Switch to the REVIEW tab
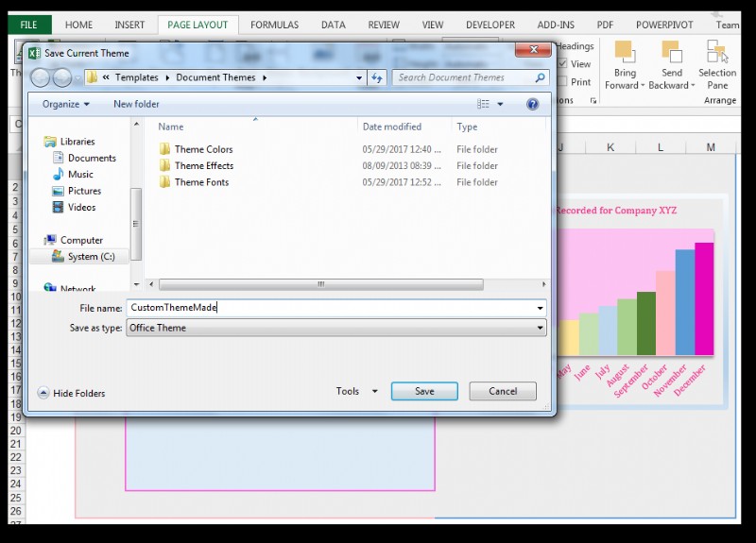The image size is (756, 543). (x=384, y=25)
